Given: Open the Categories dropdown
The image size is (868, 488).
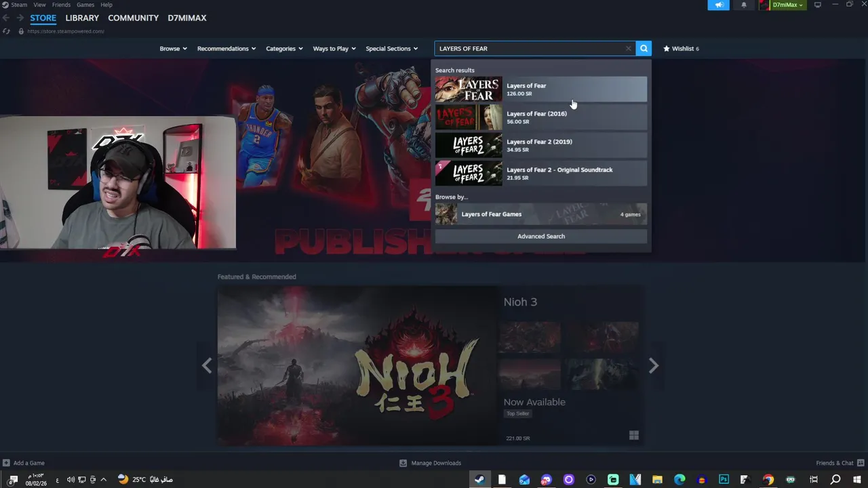Looking at the screenshot, I should [284, 48].
